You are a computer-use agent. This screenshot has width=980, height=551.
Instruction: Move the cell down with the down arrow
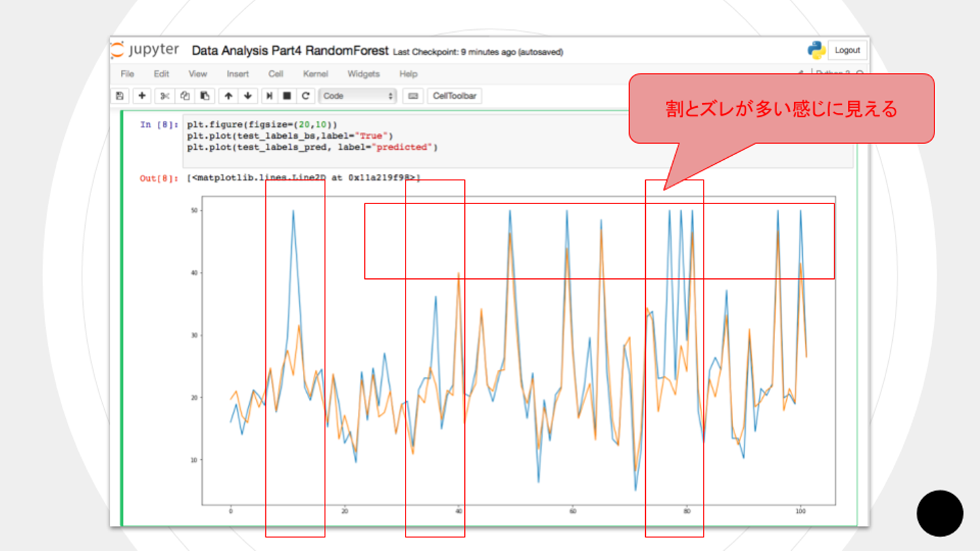[248, 96]
